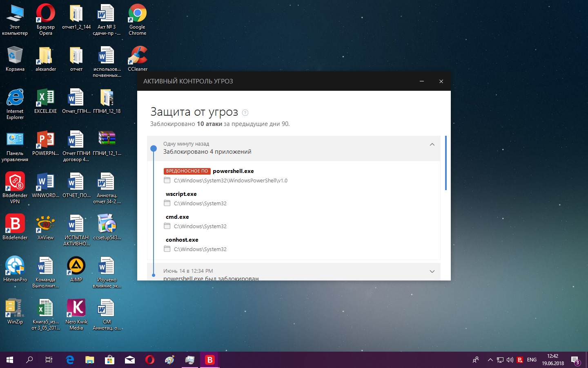Select the powershell.exe malware entry
588x368 pixels.
click(x=233, y=171)
